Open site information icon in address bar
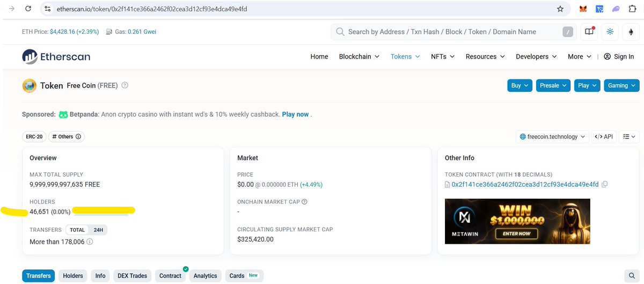644x284 pixels. 47,9
